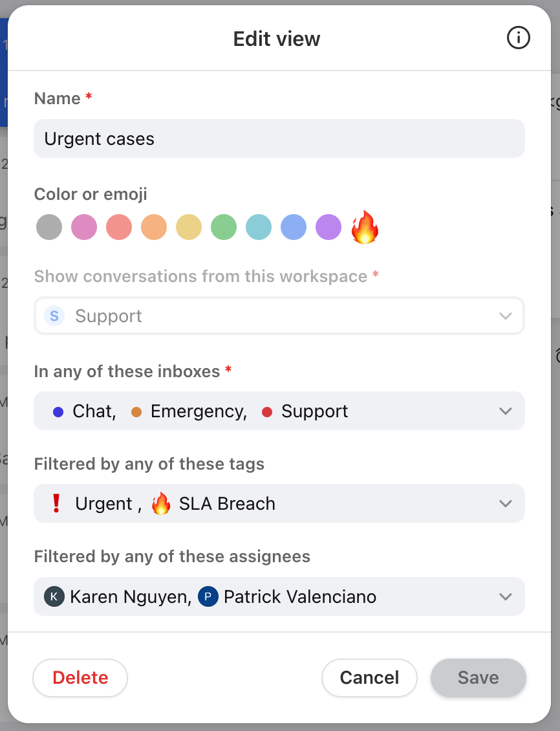This screenshot has height=731, width=560.
Task: Open the info icon beside Edit view
Action: coord(518,38)
